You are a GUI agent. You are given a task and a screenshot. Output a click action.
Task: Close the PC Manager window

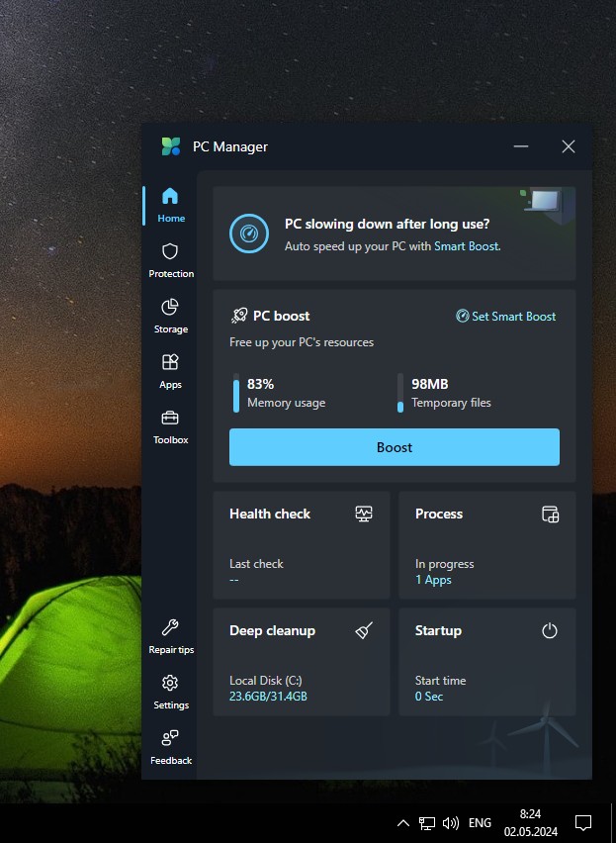(x=569, y=146)
